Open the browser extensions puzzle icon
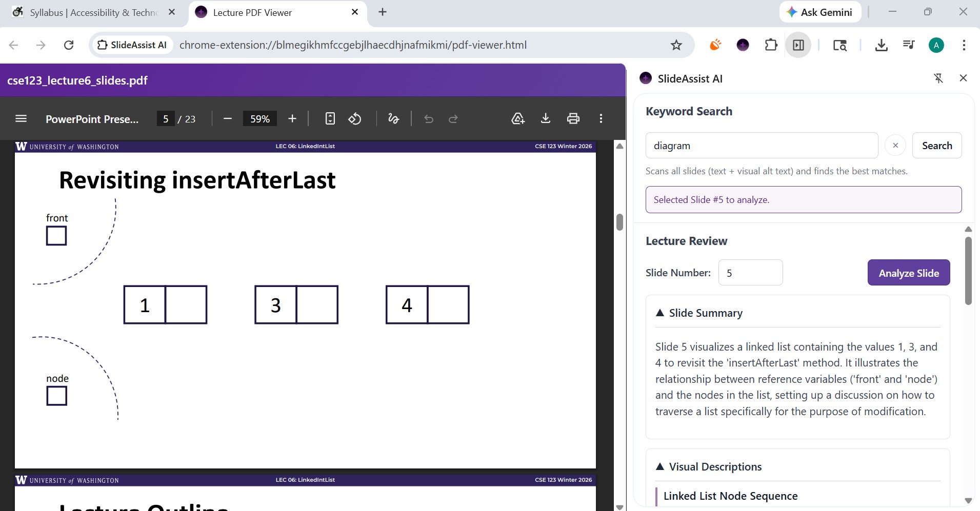The width and height of the screenshot is (980, 511). [771, 45]
